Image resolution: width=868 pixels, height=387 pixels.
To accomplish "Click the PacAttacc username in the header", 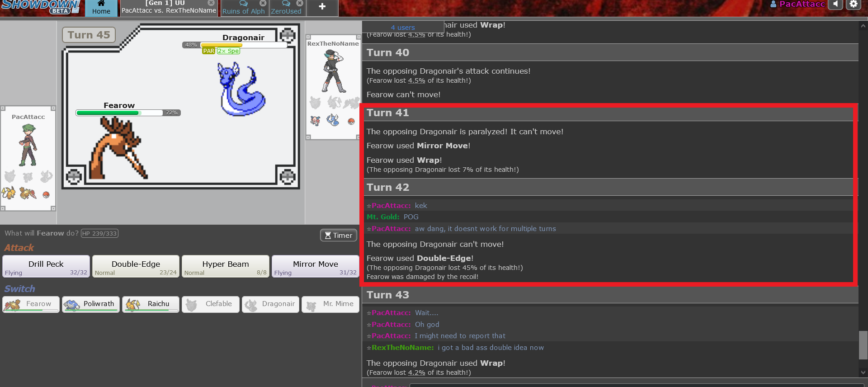I will tap(798, 4).
